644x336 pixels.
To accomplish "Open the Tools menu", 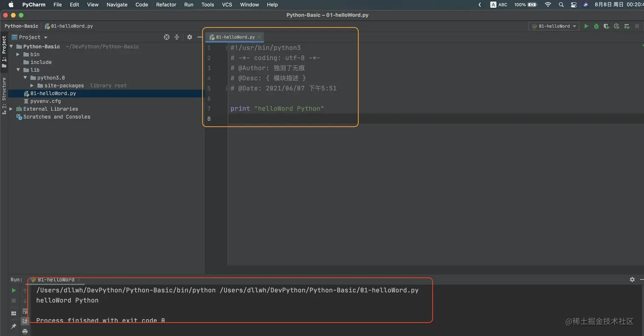I will click(207, 5).
